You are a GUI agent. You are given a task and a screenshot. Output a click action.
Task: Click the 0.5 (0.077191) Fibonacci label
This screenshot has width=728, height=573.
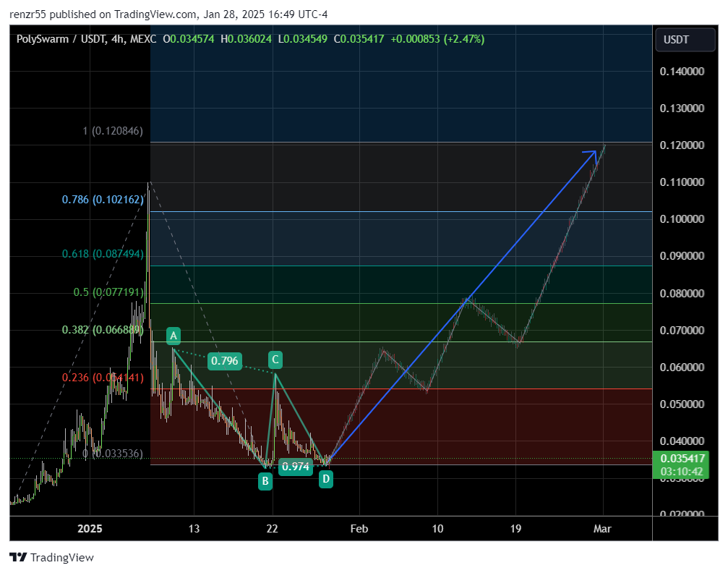[x=108, y=292]
